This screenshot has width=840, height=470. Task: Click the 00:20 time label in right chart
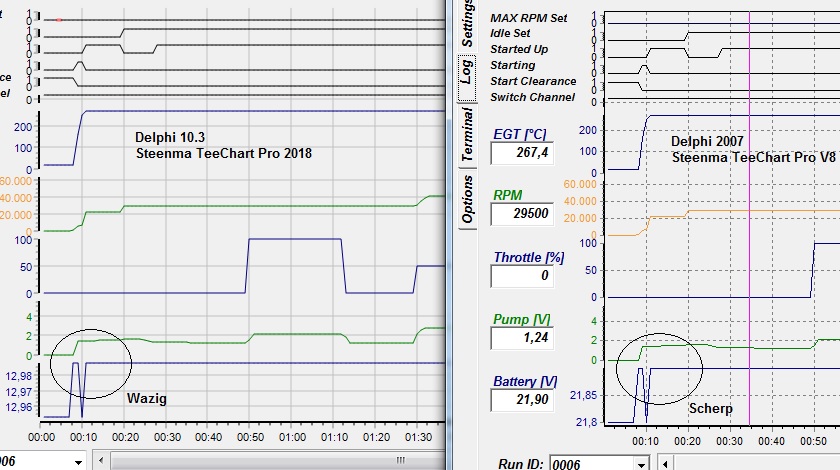687,441
